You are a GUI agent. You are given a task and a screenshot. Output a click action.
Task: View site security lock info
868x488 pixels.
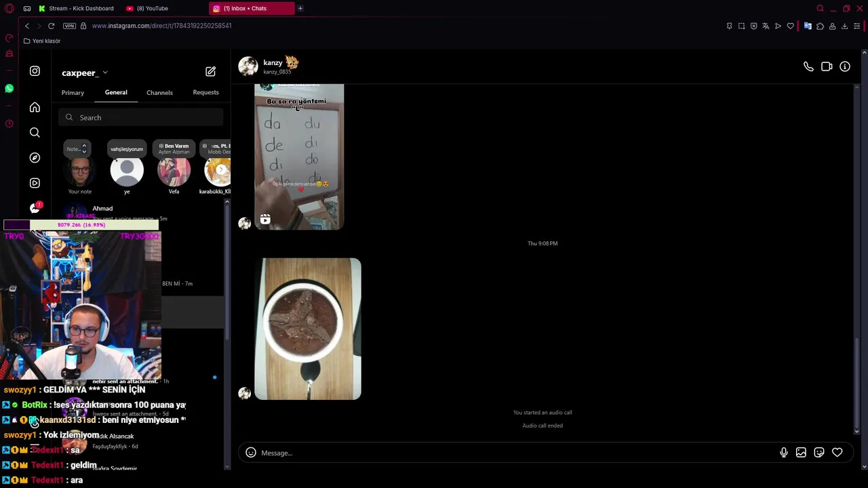pyautogui.click(x=83, y=26)
